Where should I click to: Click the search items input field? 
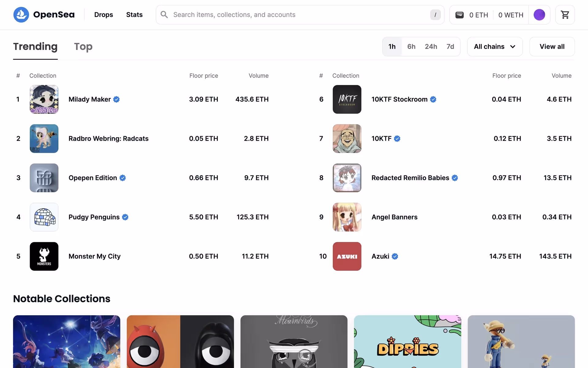[x=294, y=15]
